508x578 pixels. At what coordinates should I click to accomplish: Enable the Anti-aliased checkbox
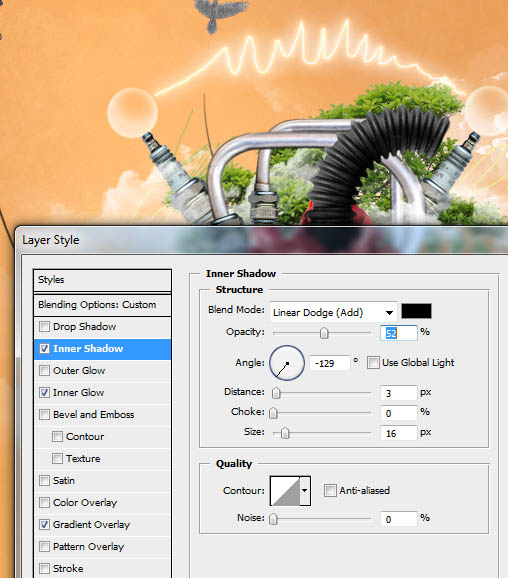[x=330, y=491]
